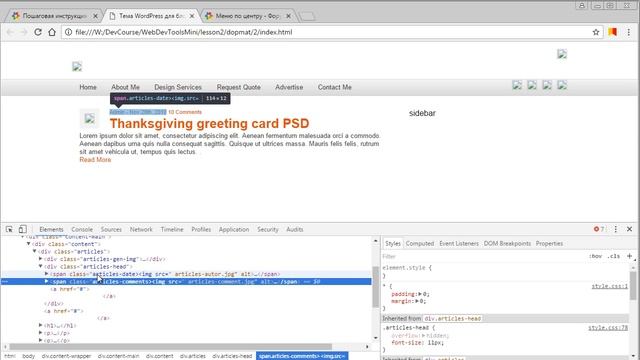Select the Elements panel tab
The width and height of the screenshot is (640, 360).
click(51, 229)
